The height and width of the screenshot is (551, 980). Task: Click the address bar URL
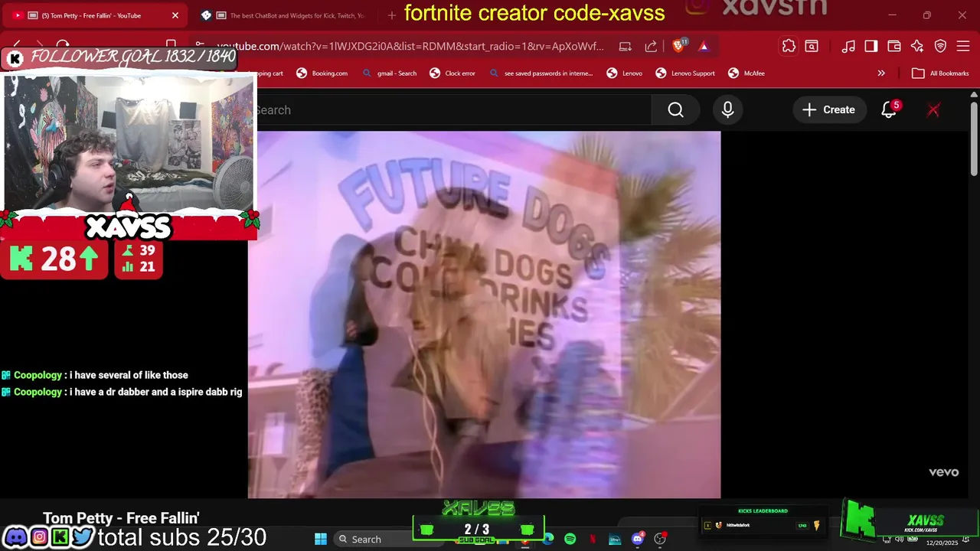410,46
